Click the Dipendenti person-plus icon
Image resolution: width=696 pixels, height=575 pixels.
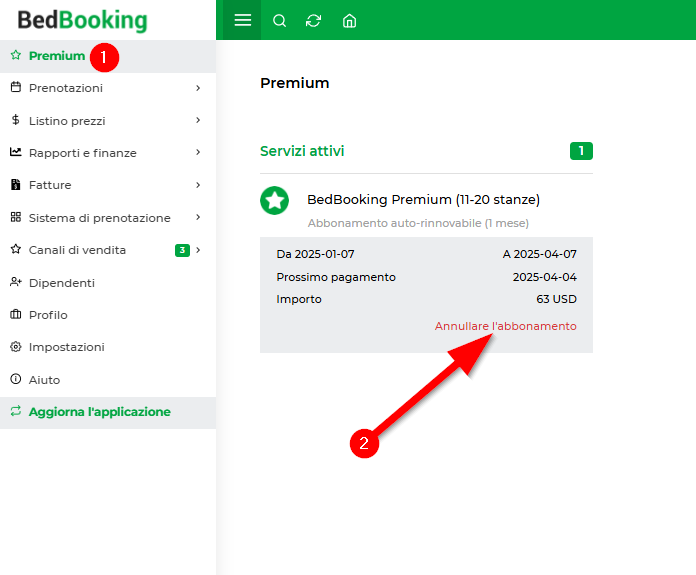(x=16, y=282)
